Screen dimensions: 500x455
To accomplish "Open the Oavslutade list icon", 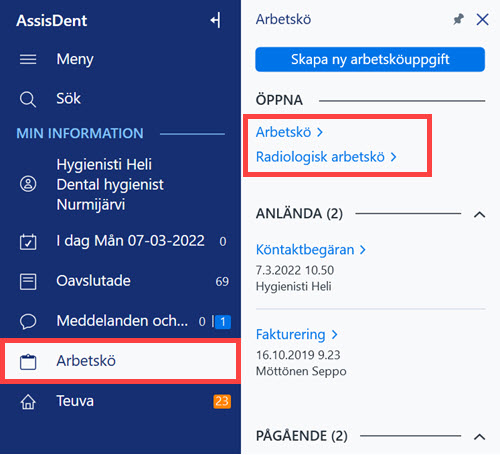I will pos(28,282).
